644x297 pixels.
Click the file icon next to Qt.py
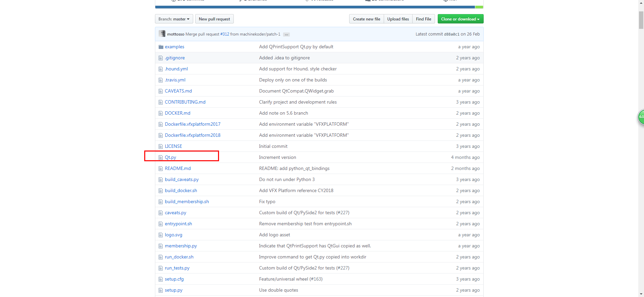click(160, 158)
